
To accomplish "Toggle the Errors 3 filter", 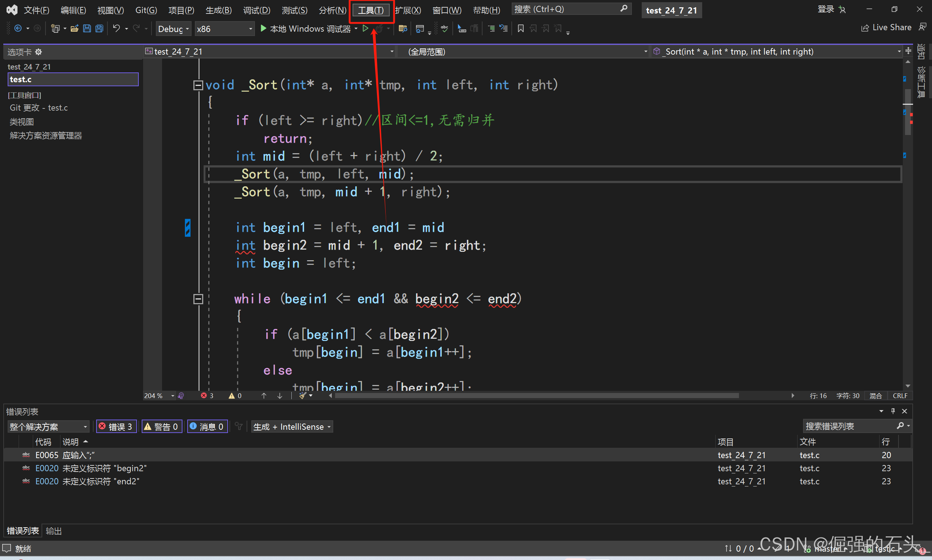I will (116, 426).
